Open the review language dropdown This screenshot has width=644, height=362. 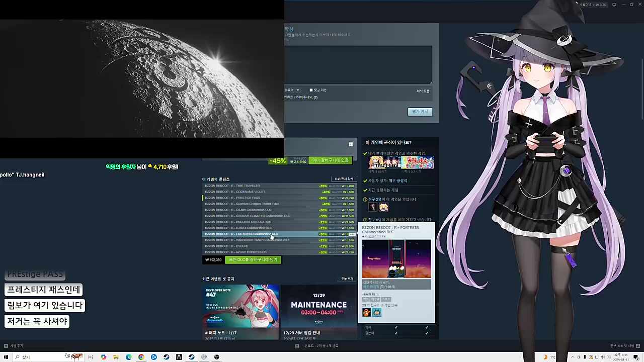tap(292, 90)
